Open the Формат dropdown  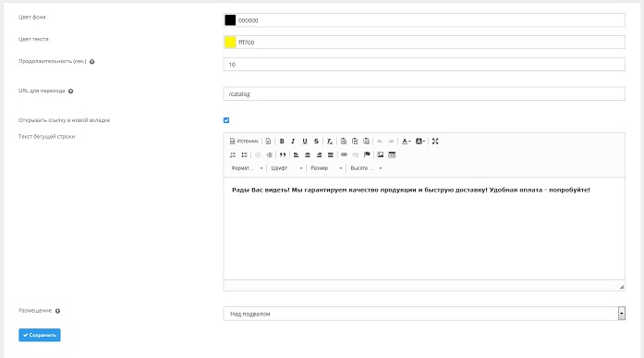tap(247, 168)
